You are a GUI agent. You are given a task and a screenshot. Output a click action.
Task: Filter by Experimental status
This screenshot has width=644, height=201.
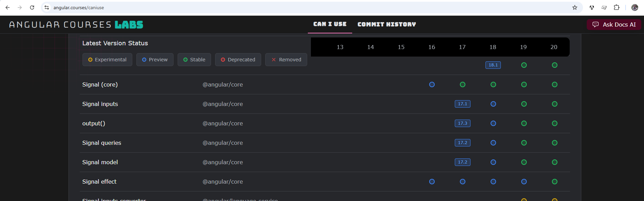point(107,60)
